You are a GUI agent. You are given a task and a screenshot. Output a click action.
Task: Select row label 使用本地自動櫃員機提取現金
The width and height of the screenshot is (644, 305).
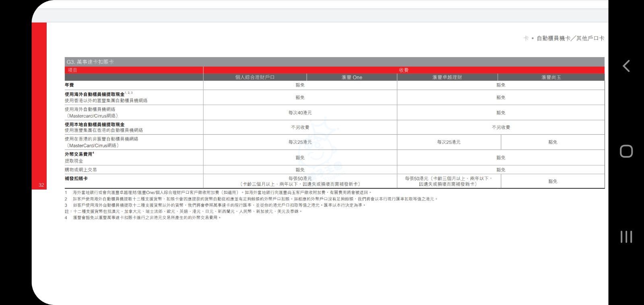95,124
